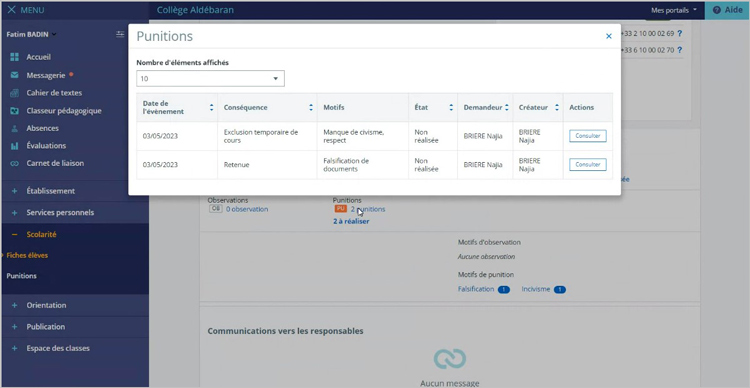The height and width of the screenshot is (388, 750).
Task: Open the Cahier de textes icon
Action: pyautogui.click(x=14, y=93)
